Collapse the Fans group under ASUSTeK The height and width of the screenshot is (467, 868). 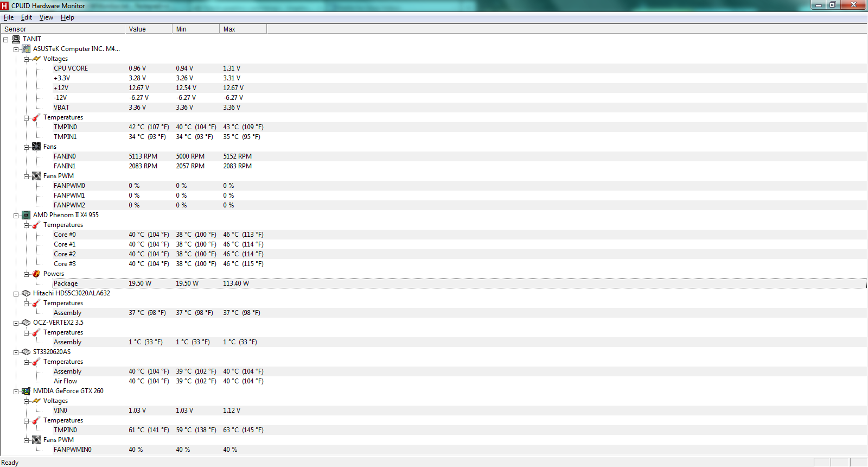point(26,147)
